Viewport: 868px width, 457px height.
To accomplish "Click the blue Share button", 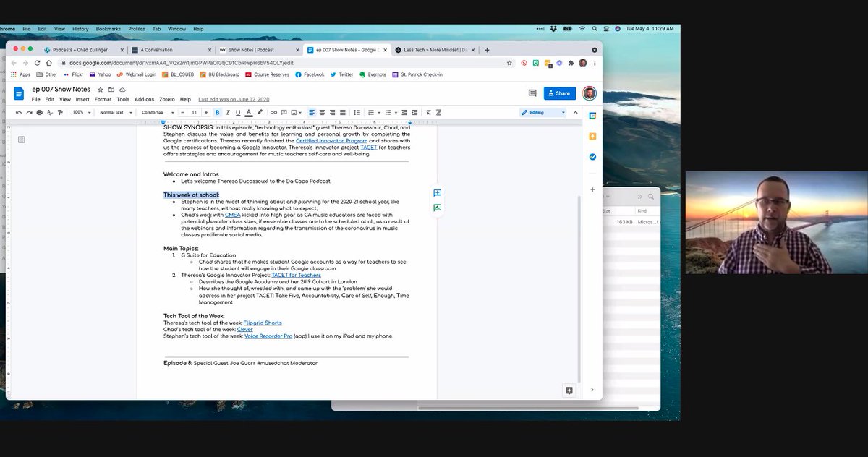I will 560,93.
